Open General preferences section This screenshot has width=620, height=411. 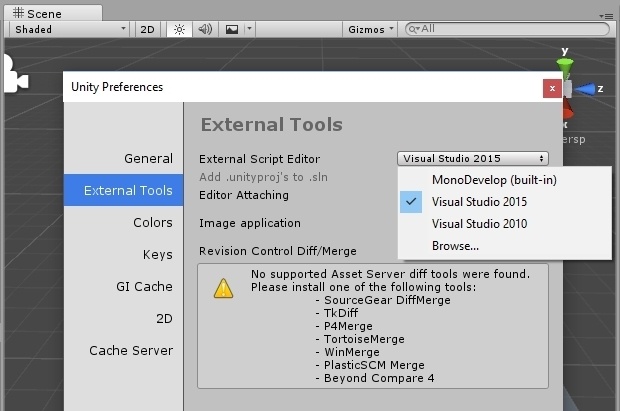pos(123,158)
